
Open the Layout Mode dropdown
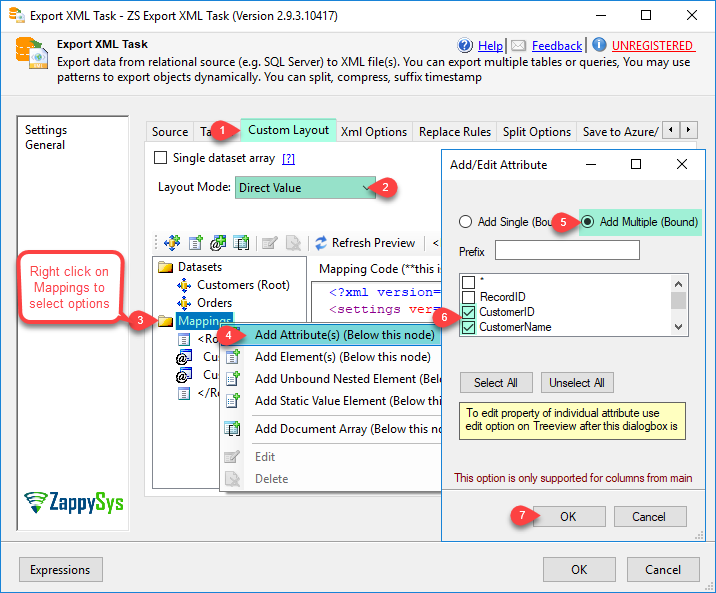point(305,188)
